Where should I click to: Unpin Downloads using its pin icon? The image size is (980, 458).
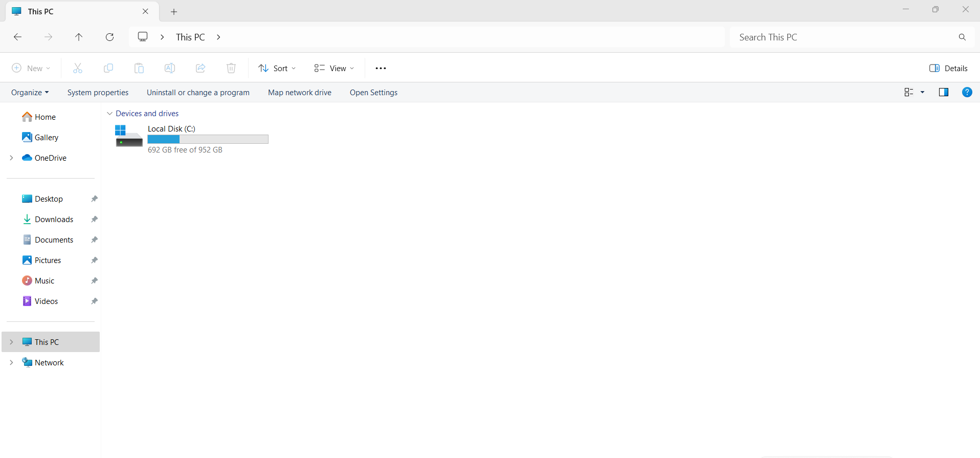coord(94,219)
